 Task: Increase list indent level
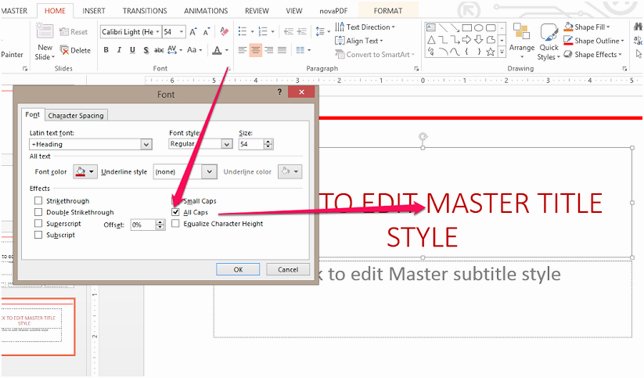click(302, 32)
